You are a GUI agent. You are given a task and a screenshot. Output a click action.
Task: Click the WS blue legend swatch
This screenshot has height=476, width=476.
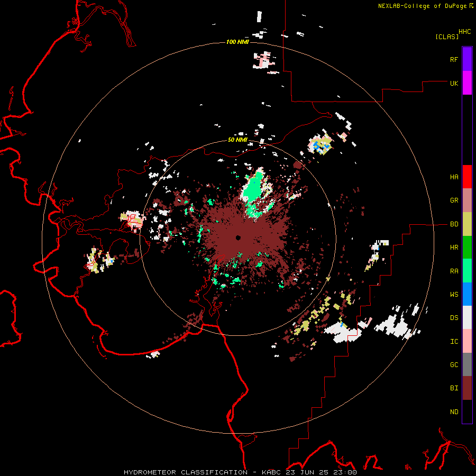click(x=467, y=294)
